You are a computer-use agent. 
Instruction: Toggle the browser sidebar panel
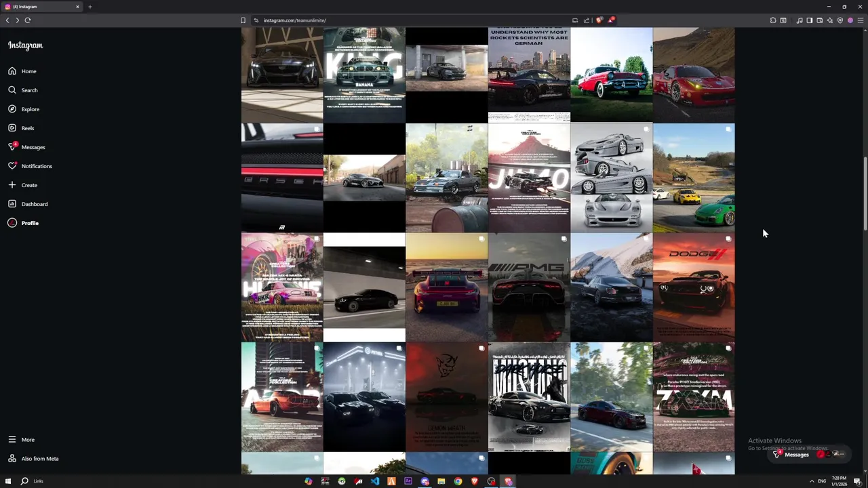[x=810, y=20]
